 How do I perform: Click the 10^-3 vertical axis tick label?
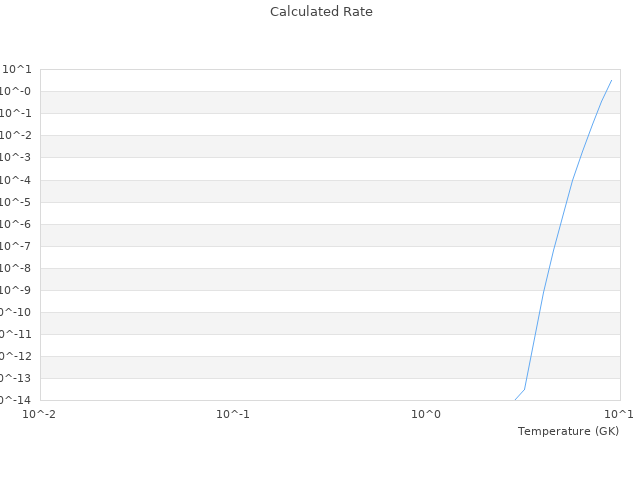(x=17, y=158)
